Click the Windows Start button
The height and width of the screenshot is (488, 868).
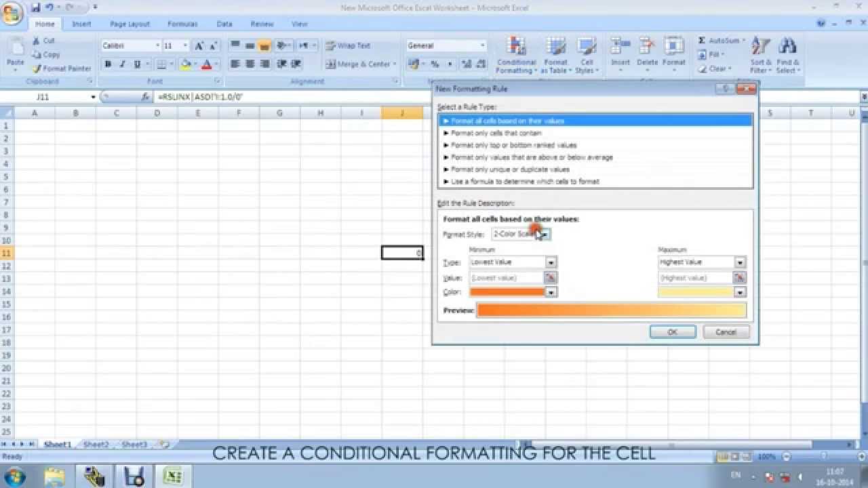tap(14, 476)
